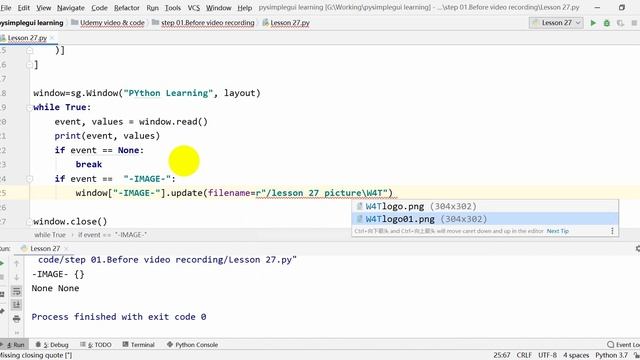This screenshot has height=360, width=640.
Task: Click 'step 01.Before video recording' breadcrumb
Action: coord(207,23)
